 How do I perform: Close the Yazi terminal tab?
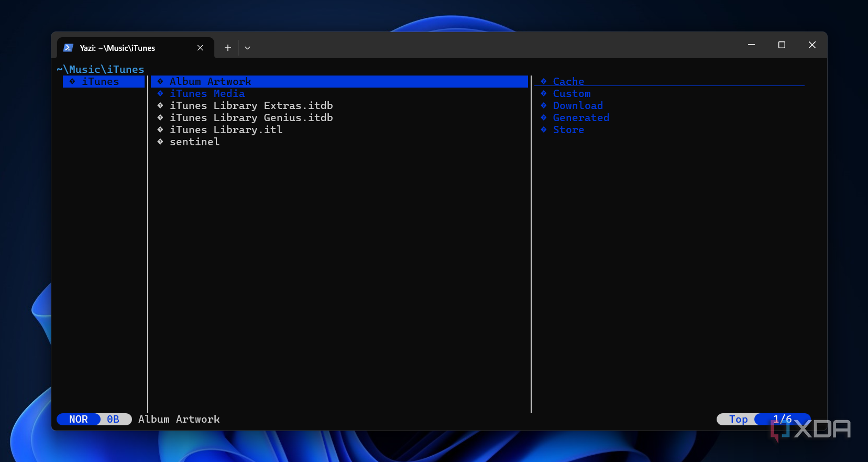pos(200,48)
